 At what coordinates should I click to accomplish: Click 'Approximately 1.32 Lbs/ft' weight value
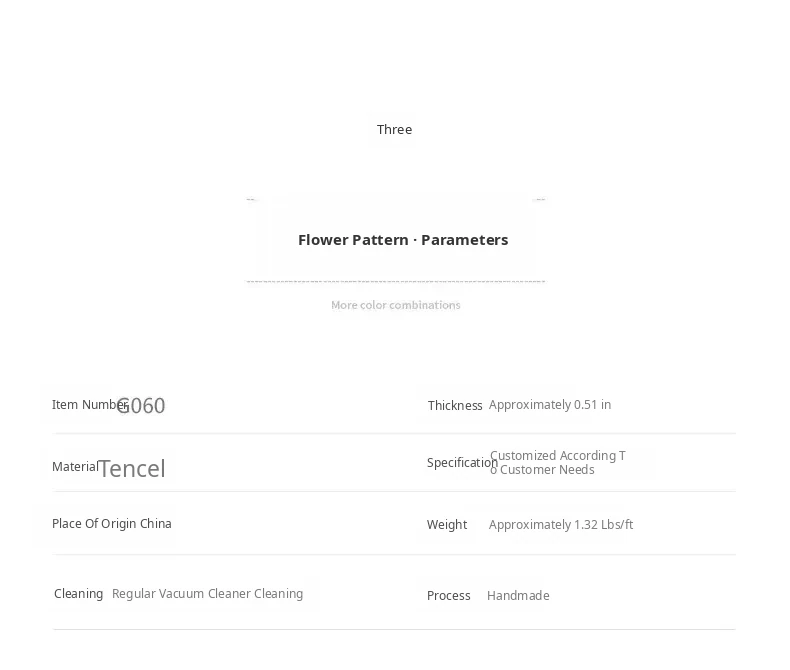(561, 525)
